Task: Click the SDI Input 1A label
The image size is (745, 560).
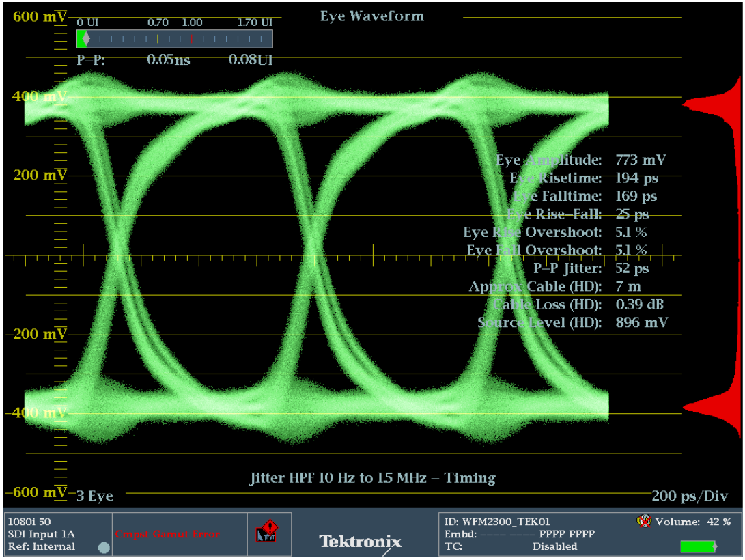Action: point(42,534)
